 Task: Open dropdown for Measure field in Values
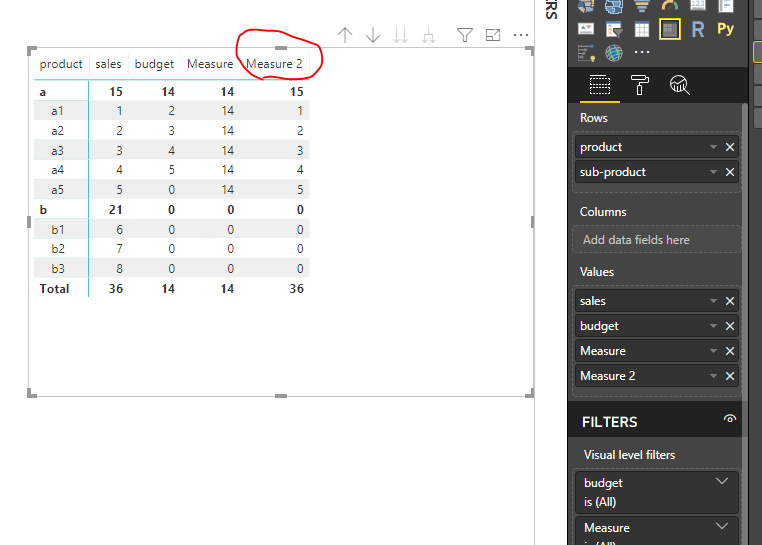(713, 351)
